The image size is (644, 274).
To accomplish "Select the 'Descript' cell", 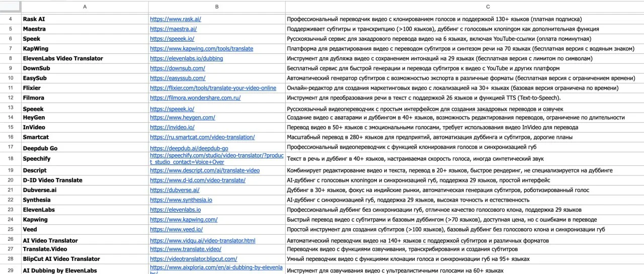I will tap(85, 170).
